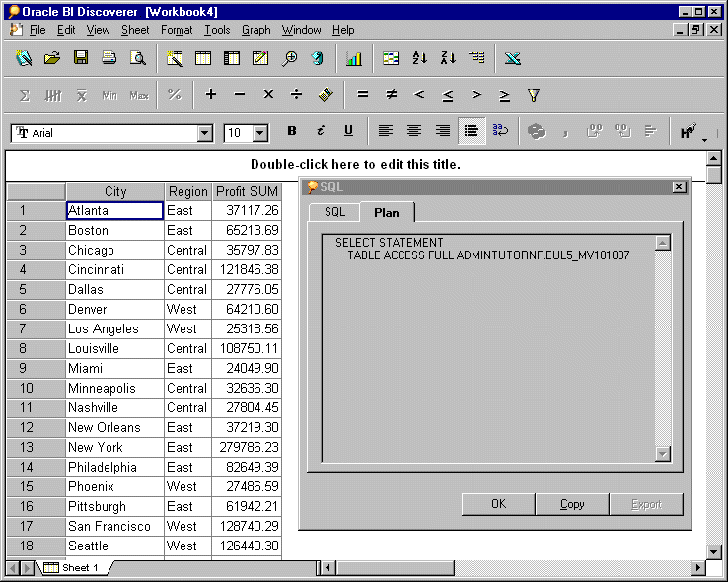Image resolution: width=728 pixels, height=582 pixels.
Task: Open Print Preview with the magnifier page icon
Action: (138, 58)
